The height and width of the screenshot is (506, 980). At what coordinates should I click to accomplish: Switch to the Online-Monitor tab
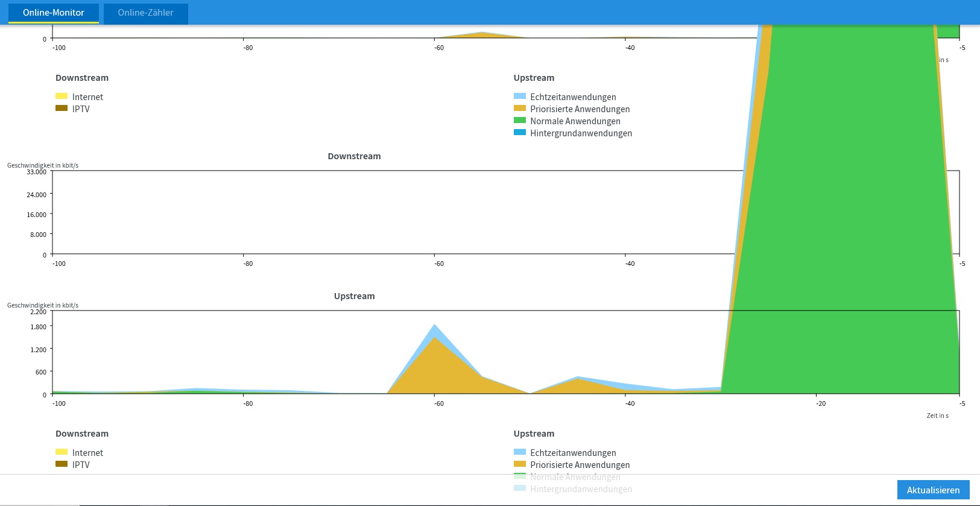[x=54, y=13]
